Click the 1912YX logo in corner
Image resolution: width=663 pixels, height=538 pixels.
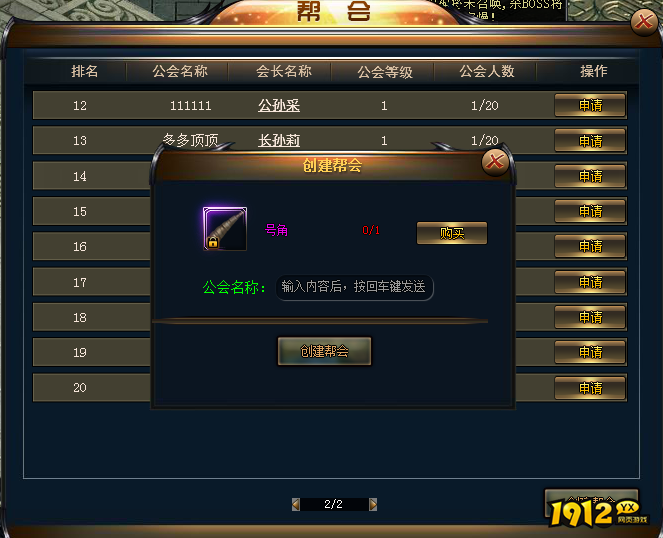(x=598, y=513)
